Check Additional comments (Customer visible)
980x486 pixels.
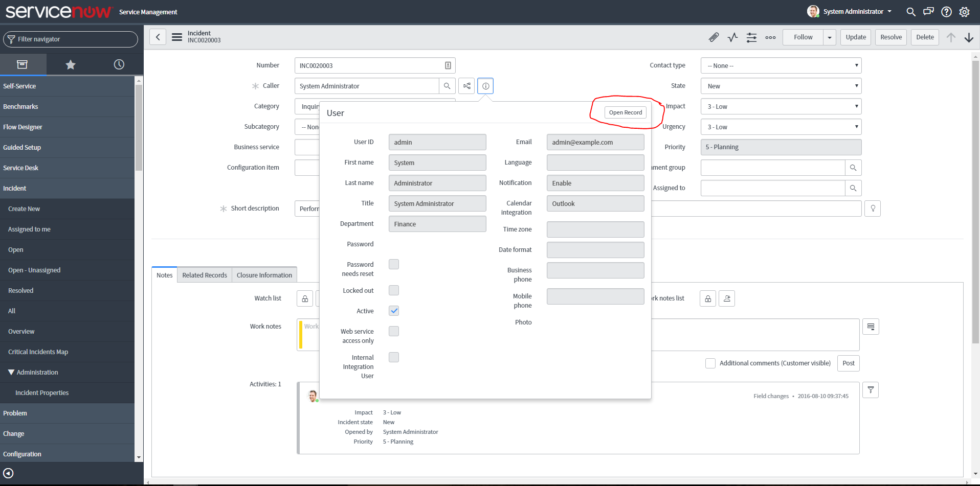pyautogui.click(x=710, y=363)
